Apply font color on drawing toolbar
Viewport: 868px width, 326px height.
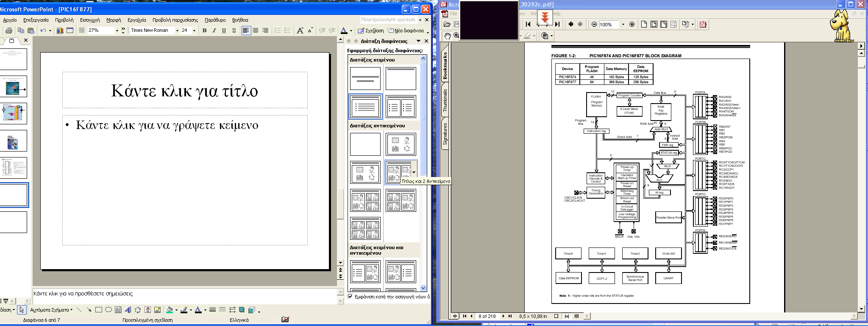click(x=198, y=310)
